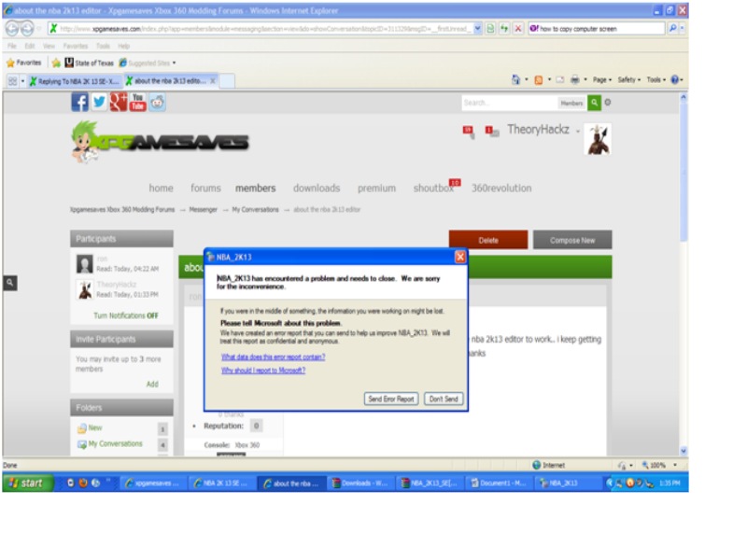Open the TheoryHackz profile avatar
Screen dimensions: 747x560
598,139
